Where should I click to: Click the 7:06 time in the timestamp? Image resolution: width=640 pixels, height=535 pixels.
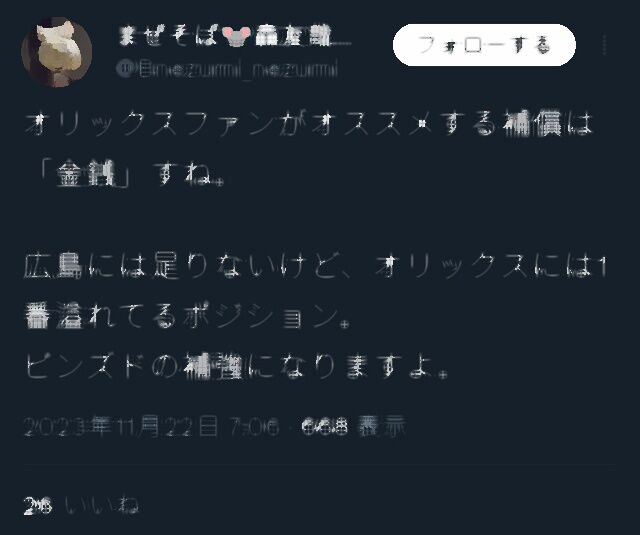[255, 427]
